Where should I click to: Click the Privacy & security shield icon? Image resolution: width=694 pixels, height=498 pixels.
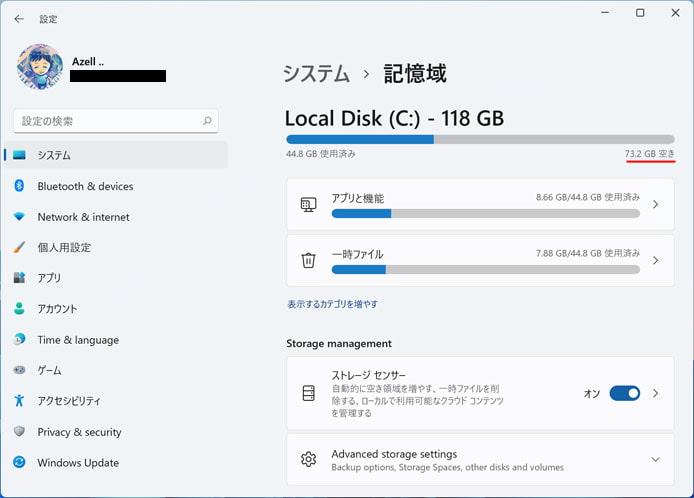coord(19,431)
